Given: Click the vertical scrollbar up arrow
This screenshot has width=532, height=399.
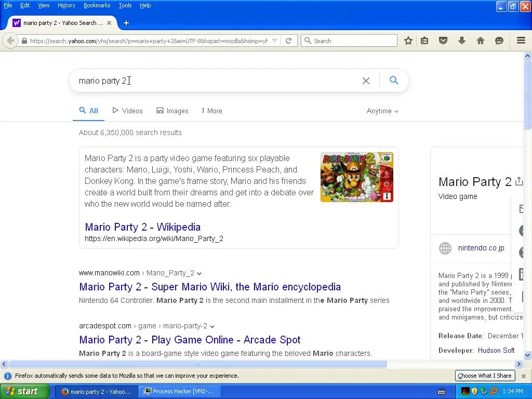Looking at the screenshot, I should coord(528,56).
